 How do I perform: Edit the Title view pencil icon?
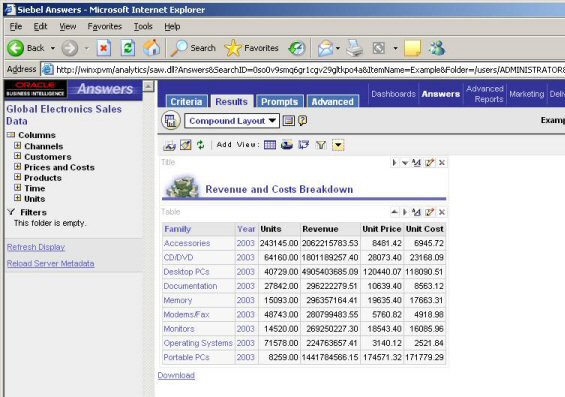click(430, 163)
